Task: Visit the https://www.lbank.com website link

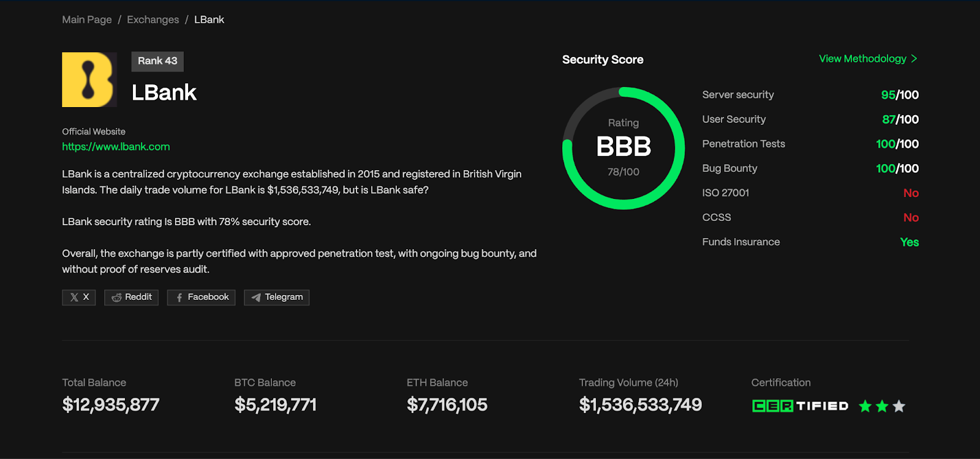Action: click(x=116, y=147)
